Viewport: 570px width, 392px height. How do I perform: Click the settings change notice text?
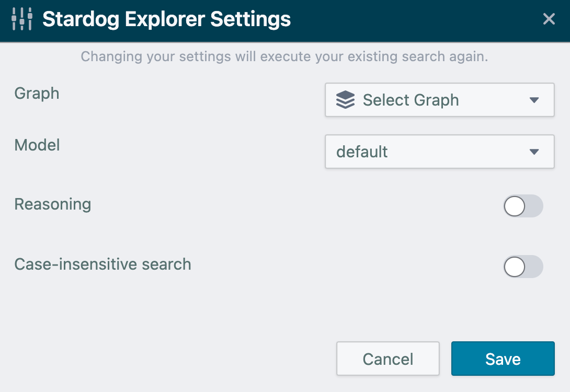[284, 56]
